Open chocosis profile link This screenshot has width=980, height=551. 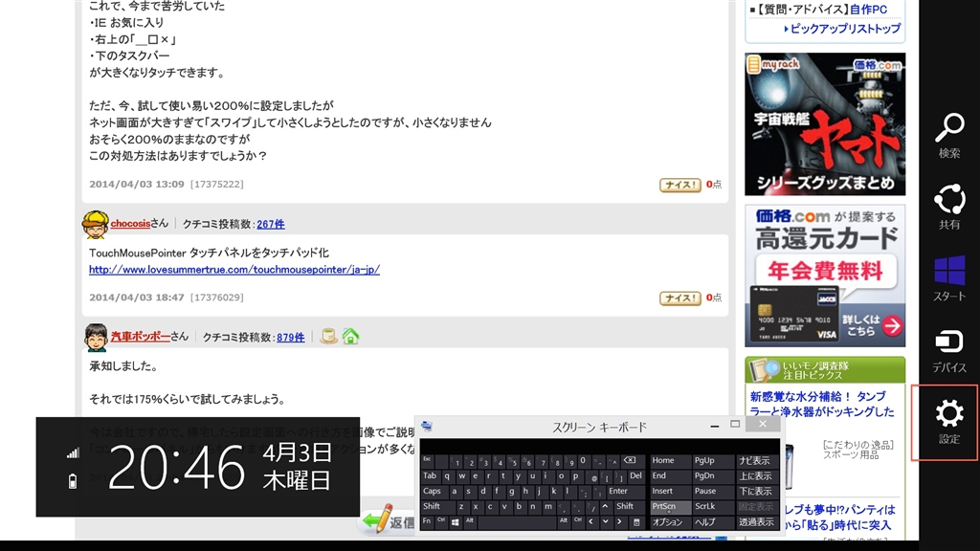click(x=130, y=224)
